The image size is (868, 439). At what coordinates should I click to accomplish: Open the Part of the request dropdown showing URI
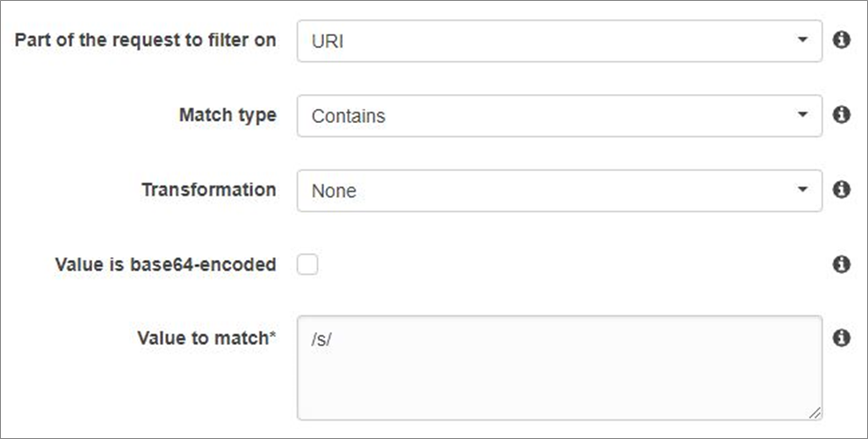coord(559,41)
